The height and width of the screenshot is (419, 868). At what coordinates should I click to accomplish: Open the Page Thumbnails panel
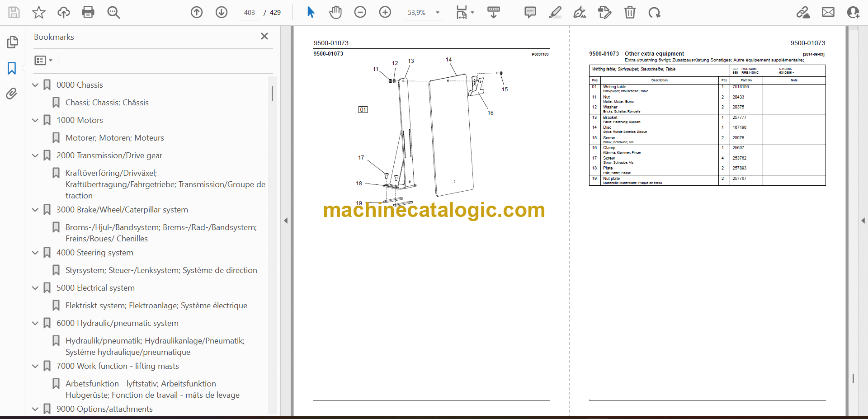tap(12, 42)
